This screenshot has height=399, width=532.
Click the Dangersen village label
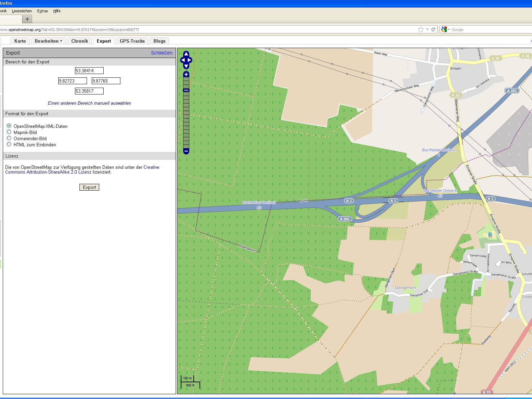[x=405, y=287]
